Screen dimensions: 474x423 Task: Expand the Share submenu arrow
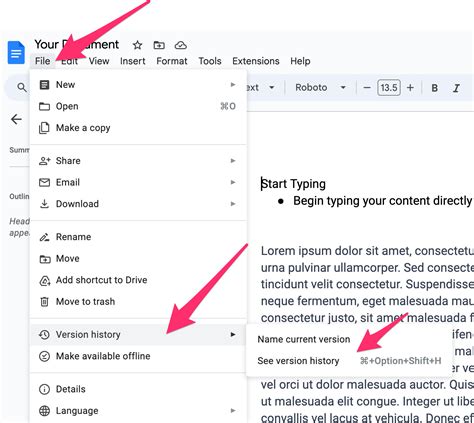pyautogui.click(x=233, y=161)
